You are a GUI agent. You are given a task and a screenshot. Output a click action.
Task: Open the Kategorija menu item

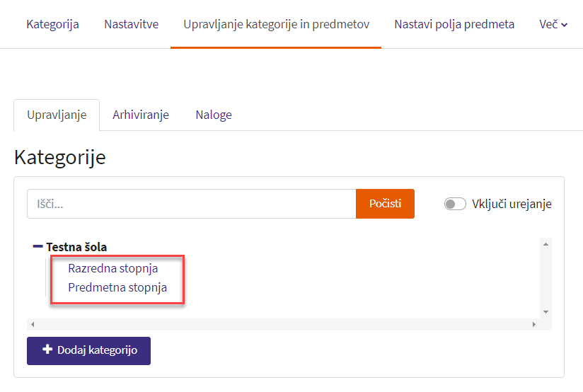[x=52, y=24]
